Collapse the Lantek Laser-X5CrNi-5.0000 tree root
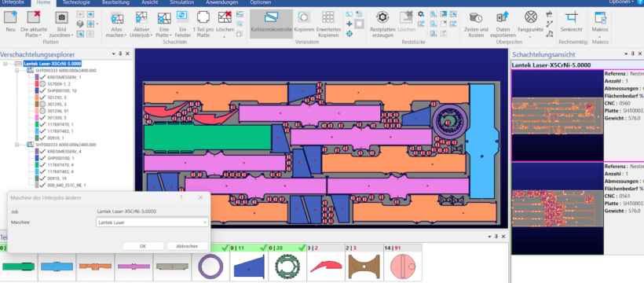644x283 pixels. click(5, 64)
